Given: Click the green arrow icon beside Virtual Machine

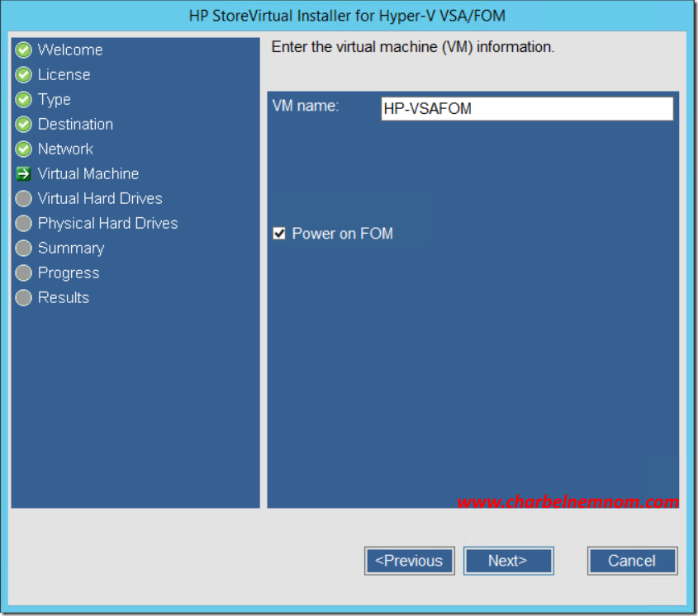Looking at the screenshot, I should (24, 173).
